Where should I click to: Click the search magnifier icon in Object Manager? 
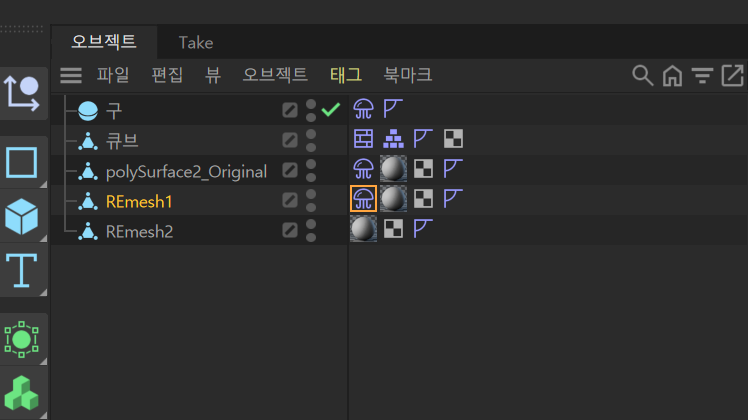[642, 75]
